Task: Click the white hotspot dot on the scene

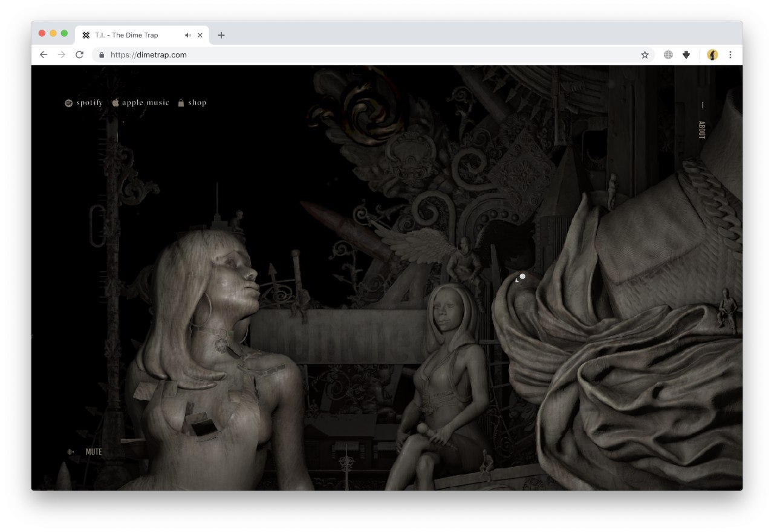Action: point(522,276)
